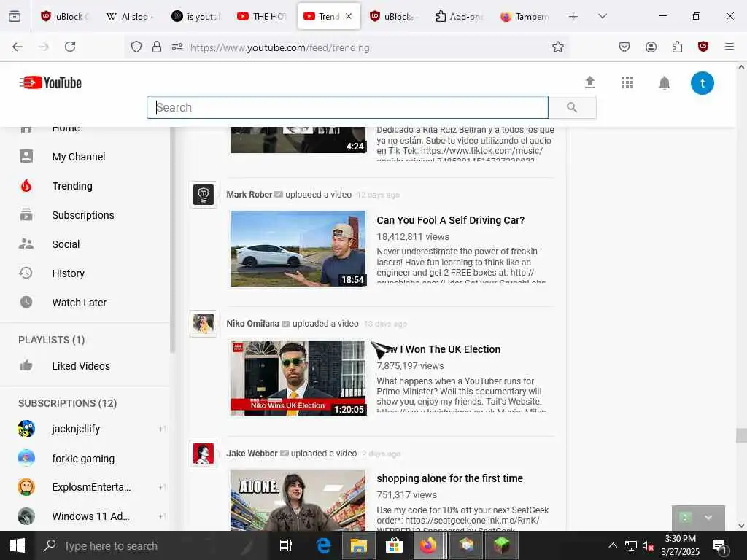Click Jake Webber channel avatar
Image resolution: width=747 pixels, height=560 pixels.
point(204,454)
